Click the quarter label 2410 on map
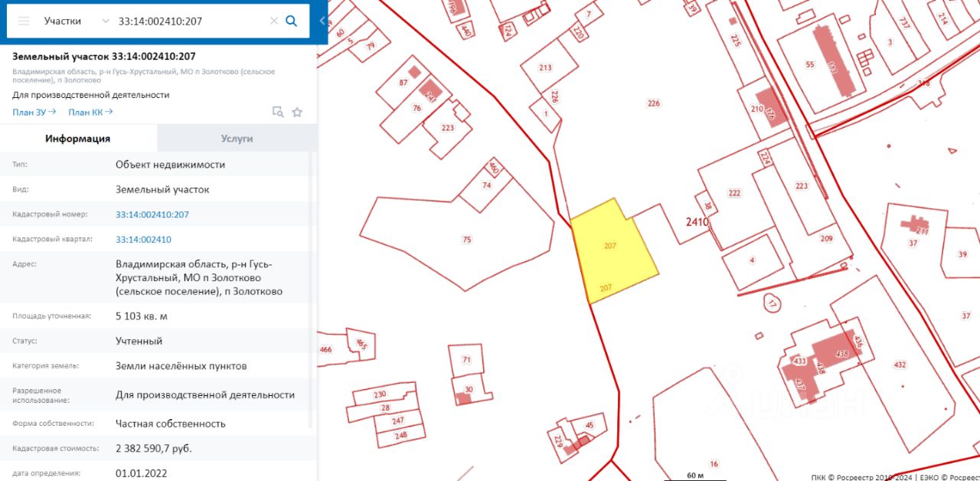The image size is (980, 481). coord(697,221)
